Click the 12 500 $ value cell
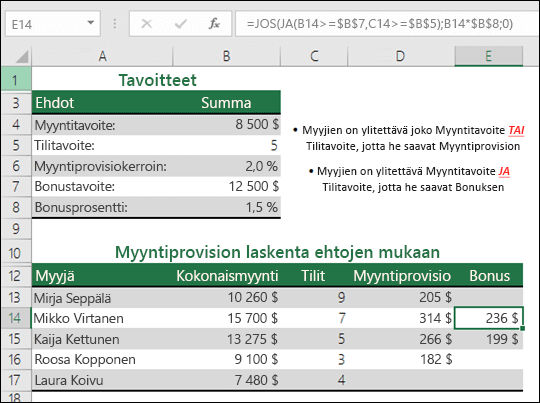 (x=227, y=186)
